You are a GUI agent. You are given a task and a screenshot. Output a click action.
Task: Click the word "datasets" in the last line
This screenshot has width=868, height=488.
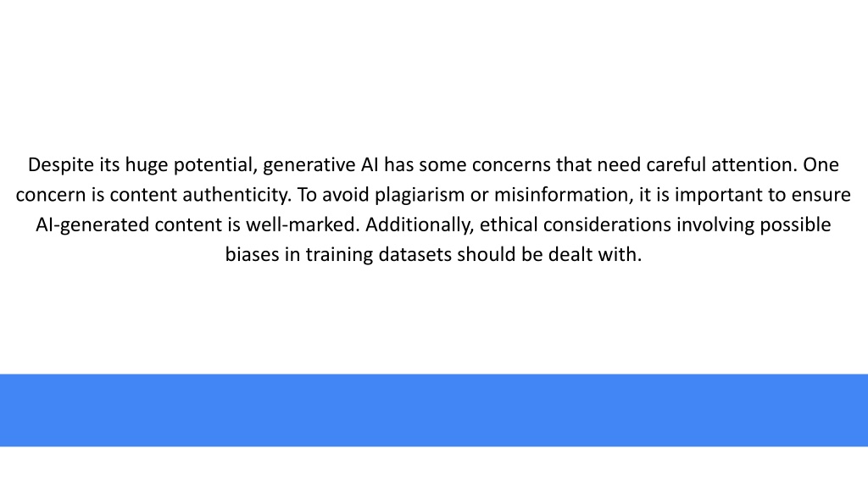click(415, 254)
